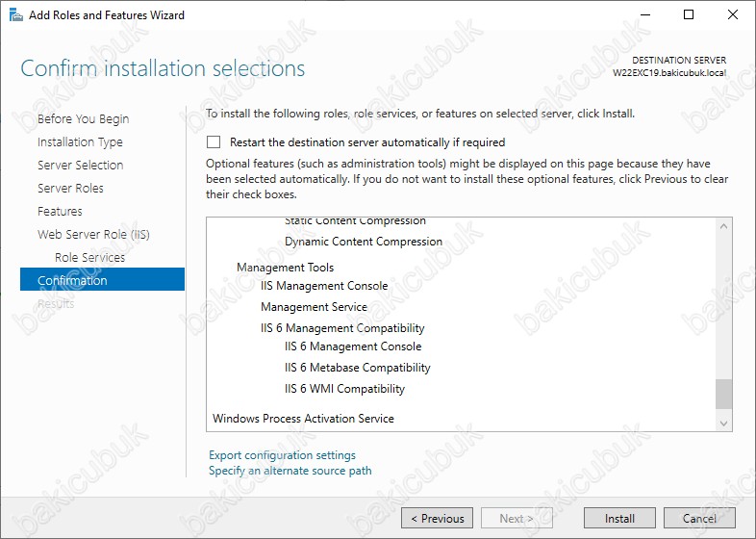Open Role Services sub-step
756x539 pixels.
coord(89,258)
